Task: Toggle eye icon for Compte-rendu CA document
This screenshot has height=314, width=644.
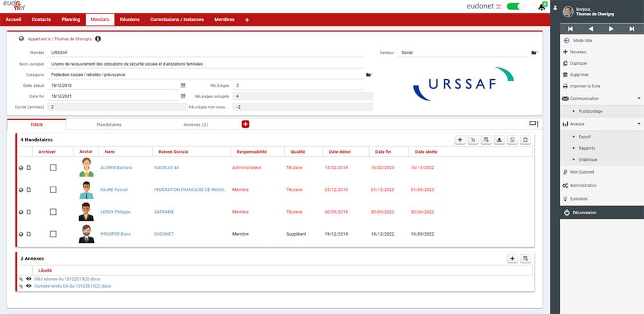Action: (29, 286)
